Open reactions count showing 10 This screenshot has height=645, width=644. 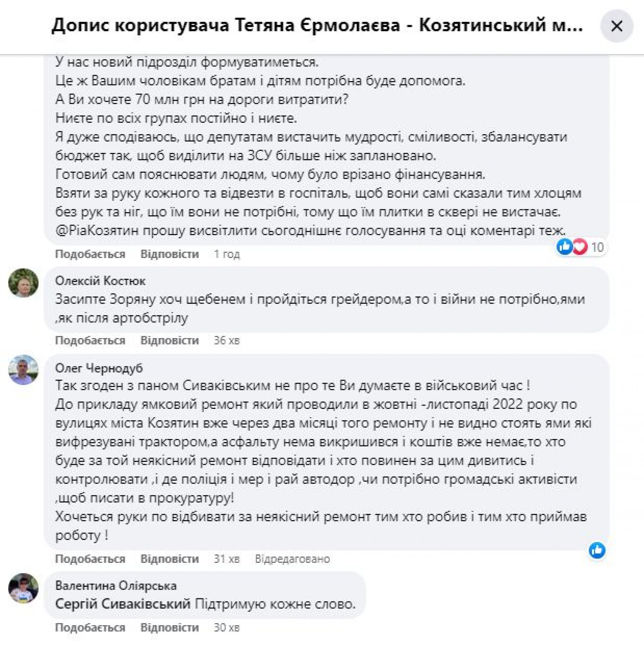pos(597,247)
